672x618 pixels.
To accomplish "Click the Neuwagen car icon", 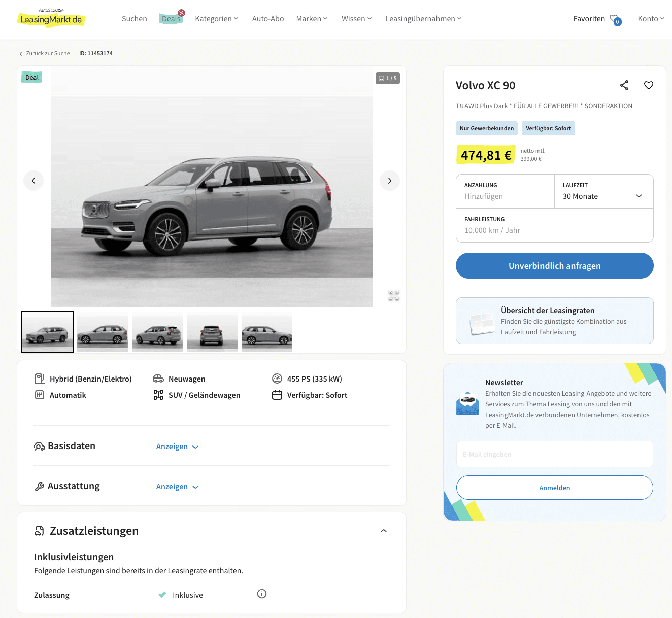I will pos(158,379).
